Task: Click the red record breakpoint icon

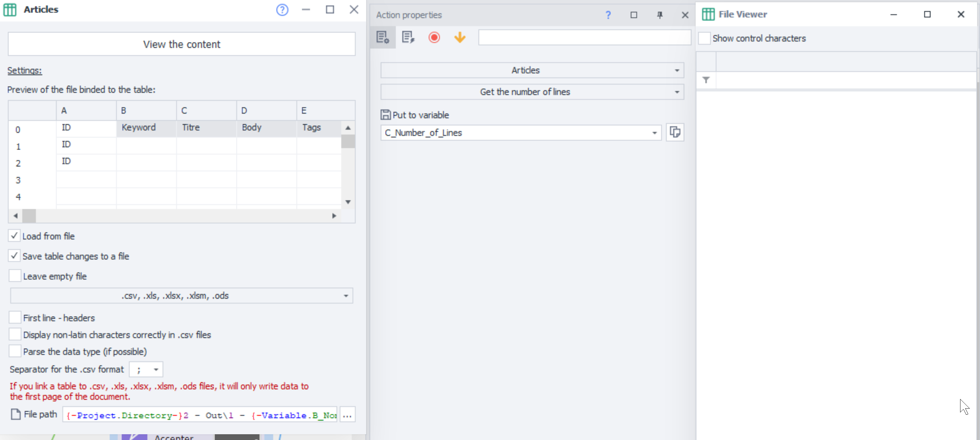Action: point(434,37)
